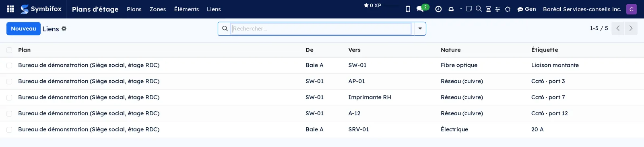Check the Cat6 · port 12 row checkbox
This screenshot has height=147, width=644.
[x=9, y=114]
